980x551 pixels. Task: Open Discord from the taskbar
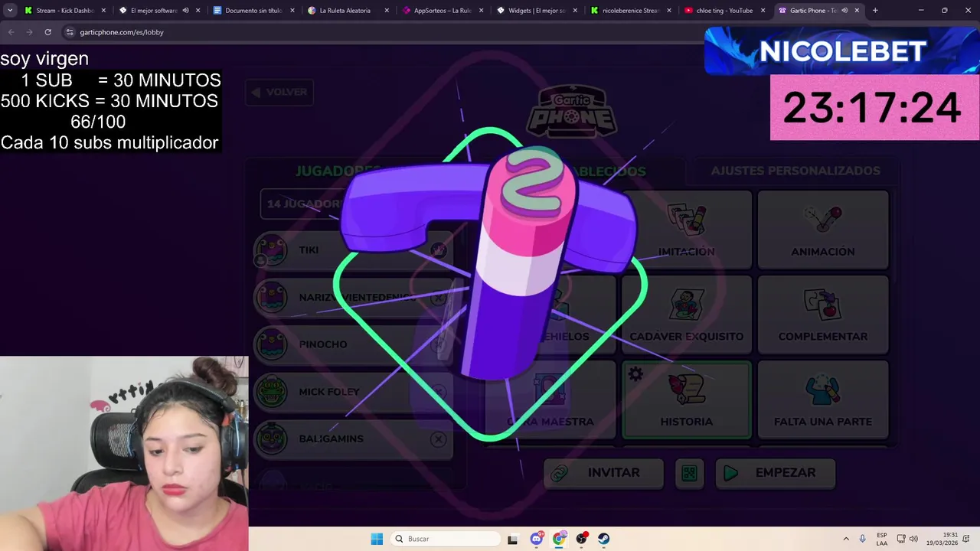coord(536,539)
